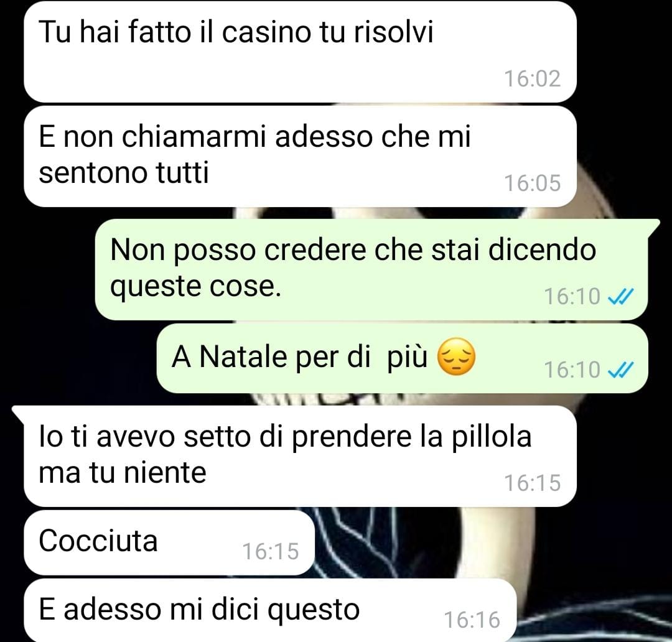This screenshot has height=642, width=672.
Task: Click the 16:10 timestamp beside the emoji message
Action: (x=572, y=370)
